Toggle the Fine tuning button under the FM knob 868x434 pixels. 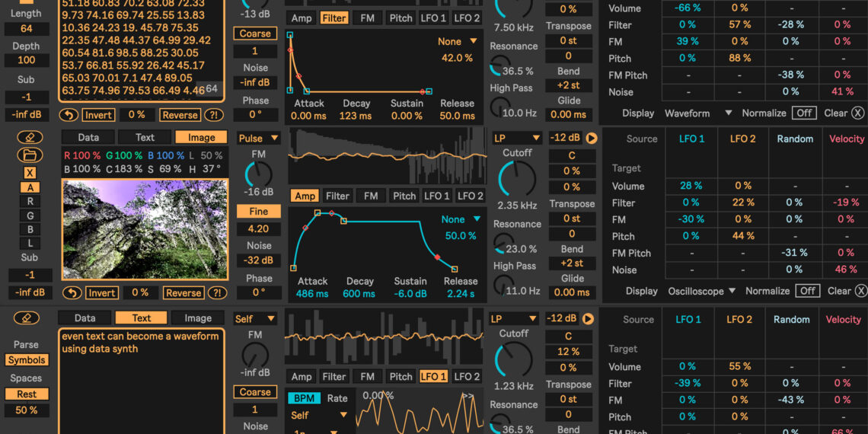(258, 212)
